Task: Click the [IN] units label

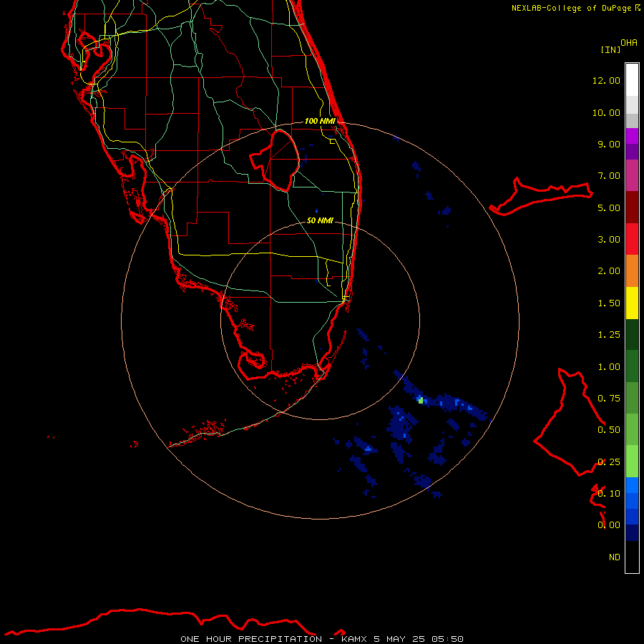Action: [x=610, y=49]
